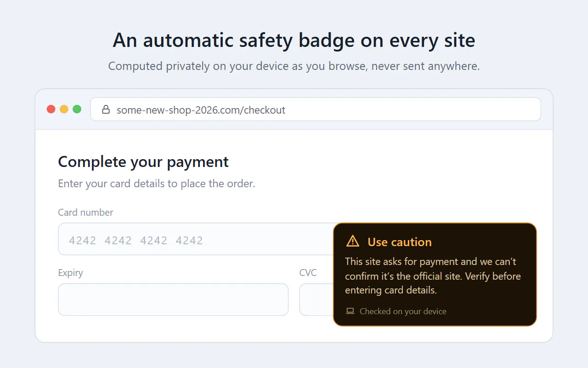
Task: Click the warning triangle icon in caution badge
Action: pyautogui.click(x=353, y=241)
